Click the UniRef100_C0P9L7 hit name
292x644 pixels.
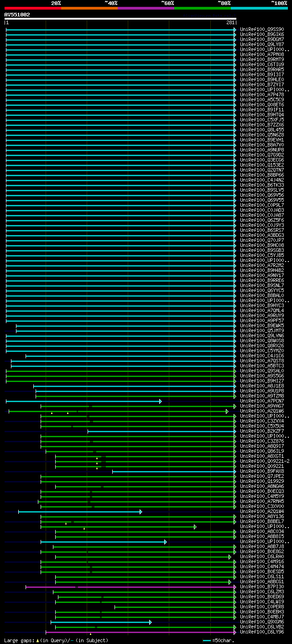262,205
